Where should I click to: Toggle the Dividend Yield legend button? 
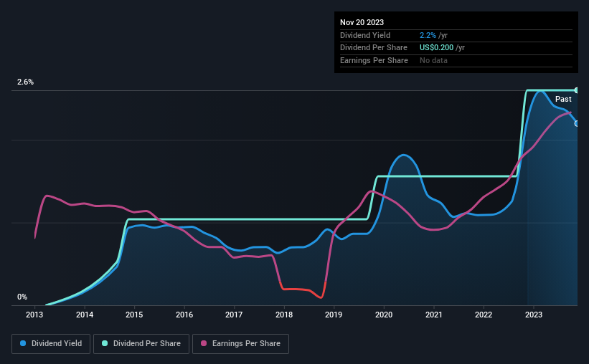pyautogui.click(x=51, y=344)
